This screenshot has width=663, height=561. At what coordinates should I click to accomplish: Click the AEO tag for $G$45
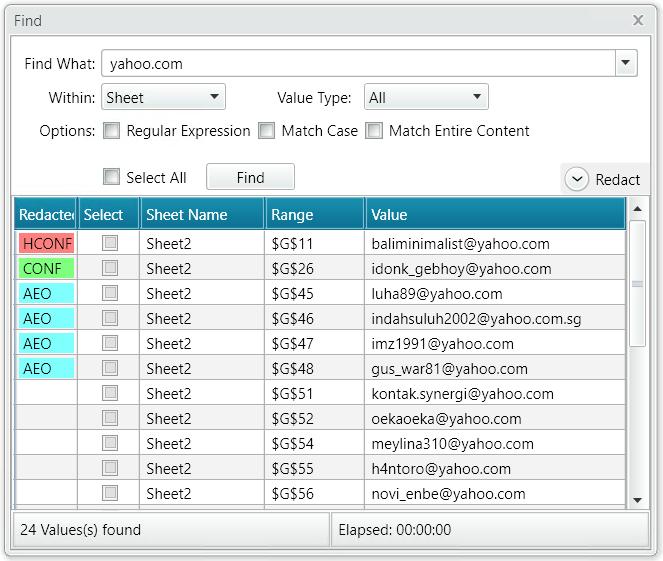47,293
